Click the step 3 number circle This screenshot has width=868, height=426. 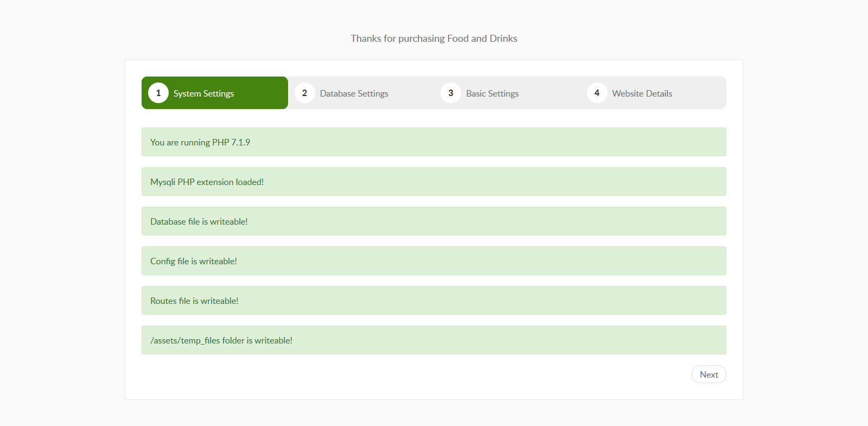[x=451, y=93]
